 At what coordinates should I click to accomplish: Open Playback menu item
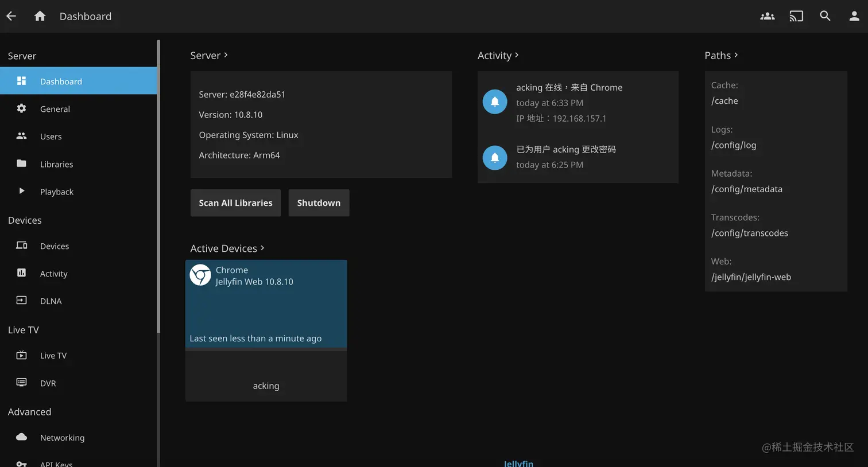(79, 191)
